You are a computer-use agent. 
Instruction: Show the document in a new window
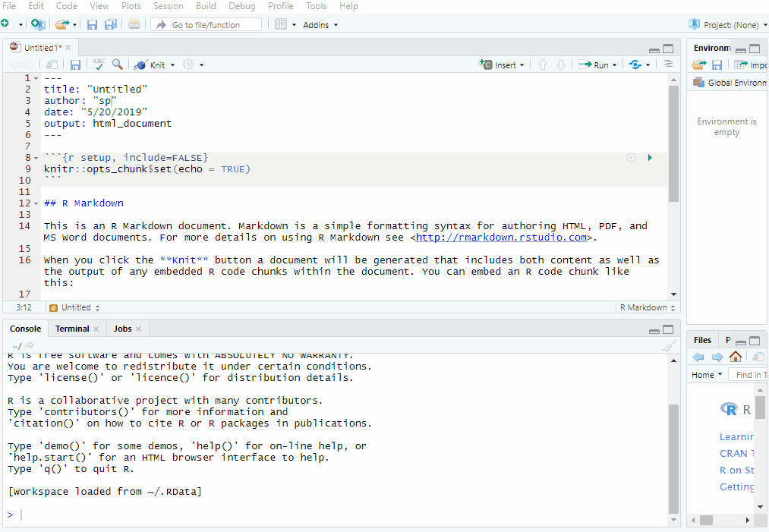pos(52,65)
